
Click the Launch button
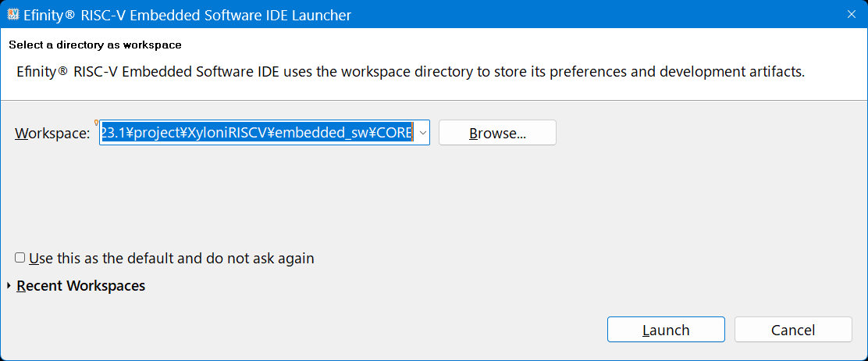(666, 330)
